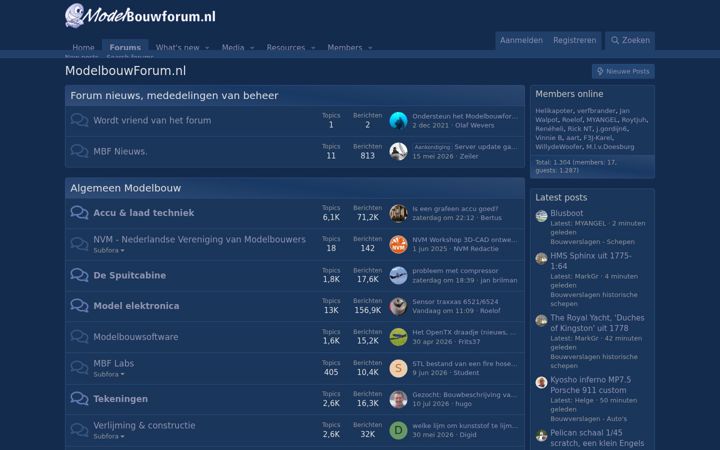Open the Members navigation tab

[344, 47]
